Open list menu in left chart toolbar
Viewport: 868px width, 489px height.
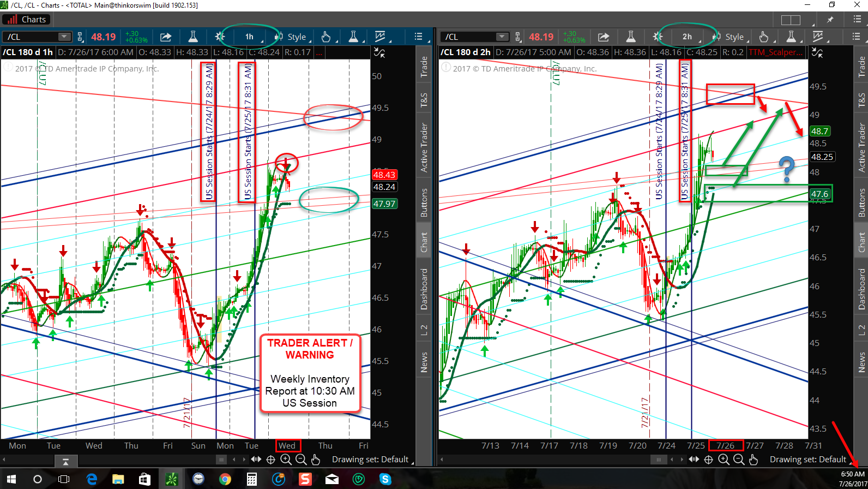tap(419, 37)
